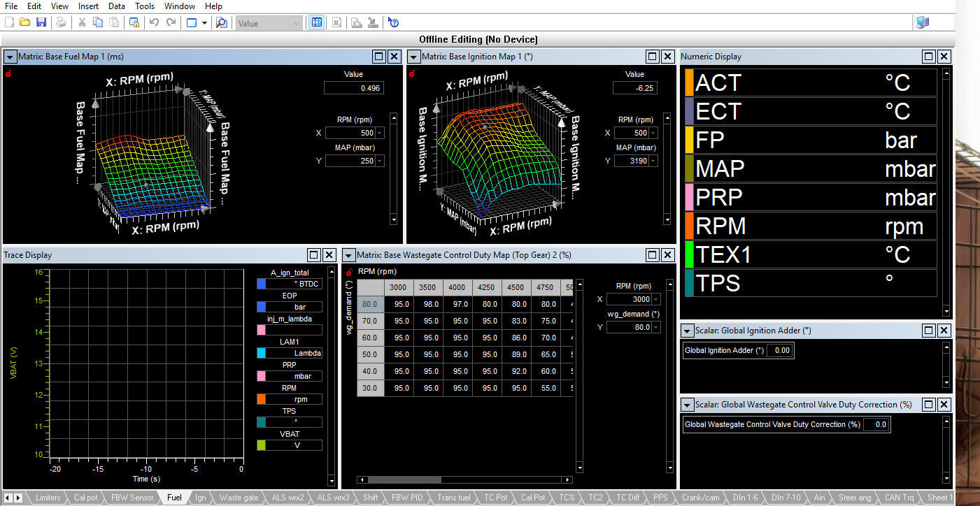The height and width of the screenshot is (506, 980).
Task: Open the Data menu
Action: [x=117, y=6]
